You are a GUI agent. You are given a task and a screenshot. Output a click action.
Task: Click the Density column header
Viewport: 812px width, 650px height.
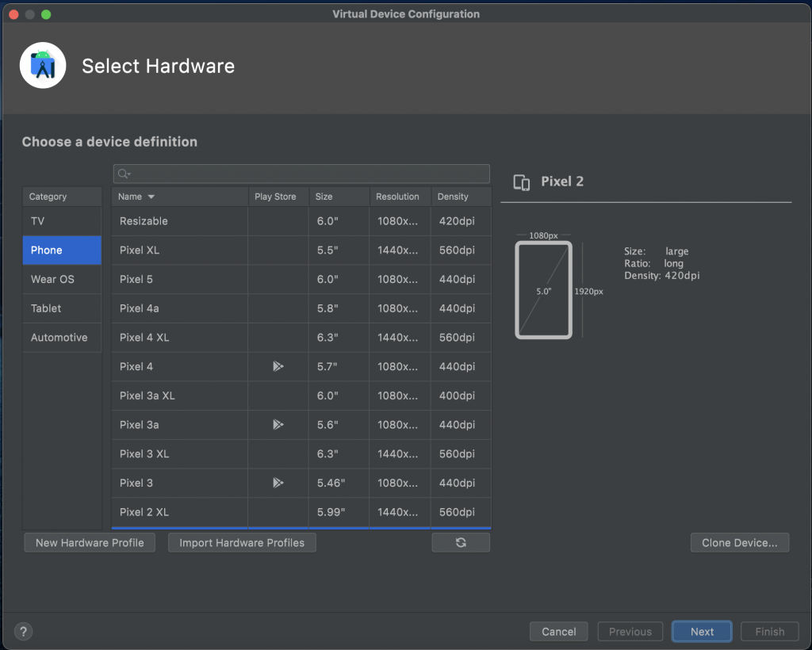[453, 197]
